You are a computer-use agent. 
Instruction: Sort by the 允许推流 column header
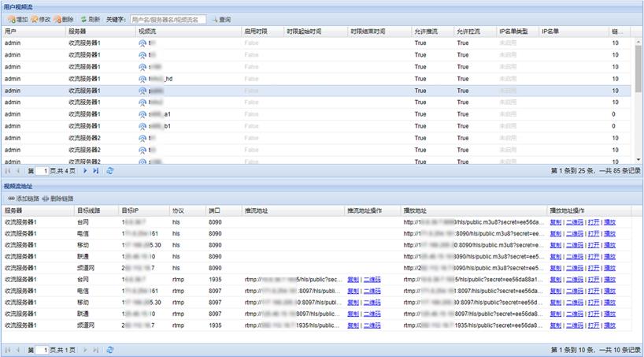(x=432, y=32)
